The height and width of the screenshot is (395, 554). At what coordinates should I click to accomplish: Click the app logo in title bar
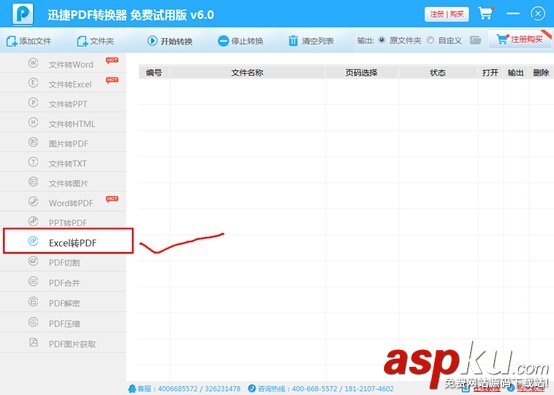pos(23,14)
